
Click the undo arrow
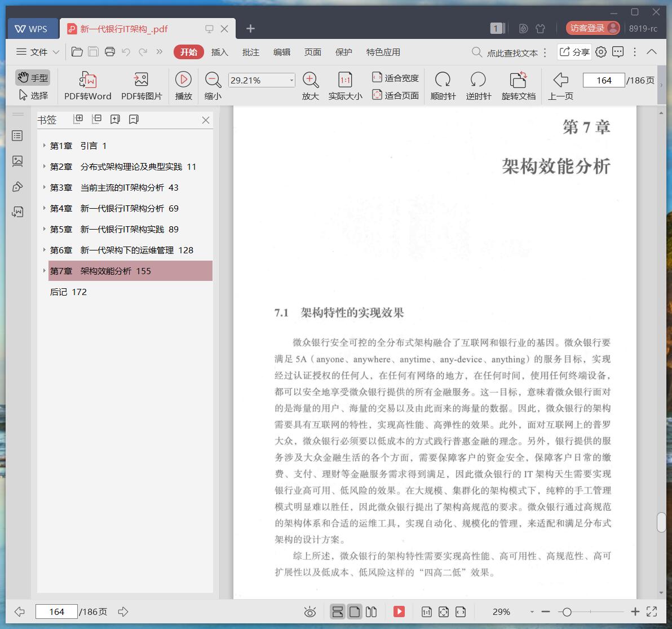[126, 52]
